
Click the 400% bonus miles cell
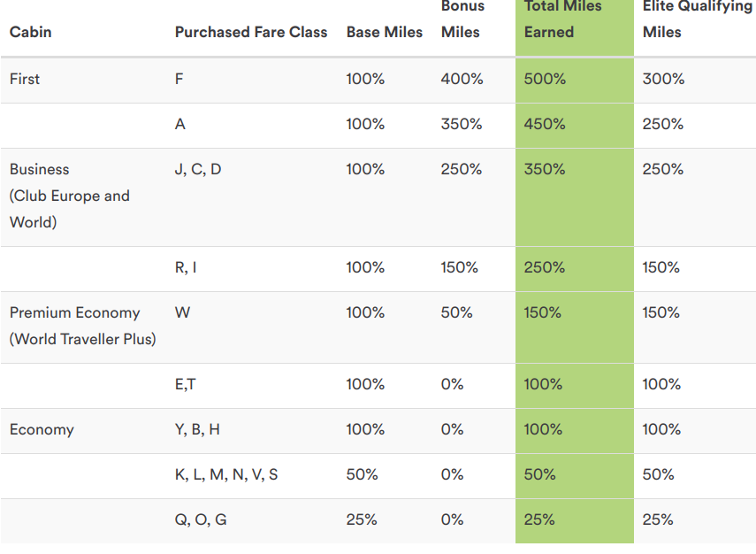[462, 79]
